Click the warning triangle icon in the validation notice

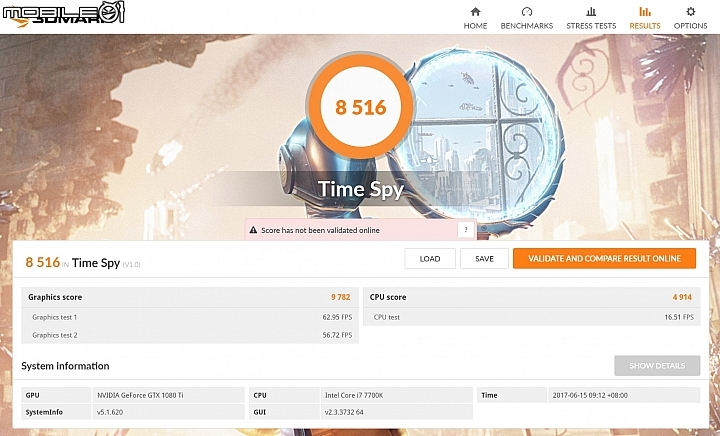[253, 230]
